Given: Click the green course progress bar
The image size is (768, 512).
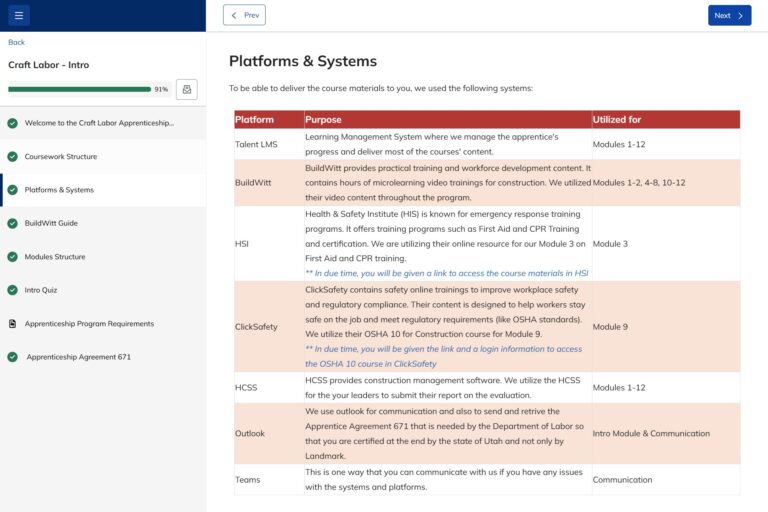Looking at the screenshot, I should click(x=79, y=89).
